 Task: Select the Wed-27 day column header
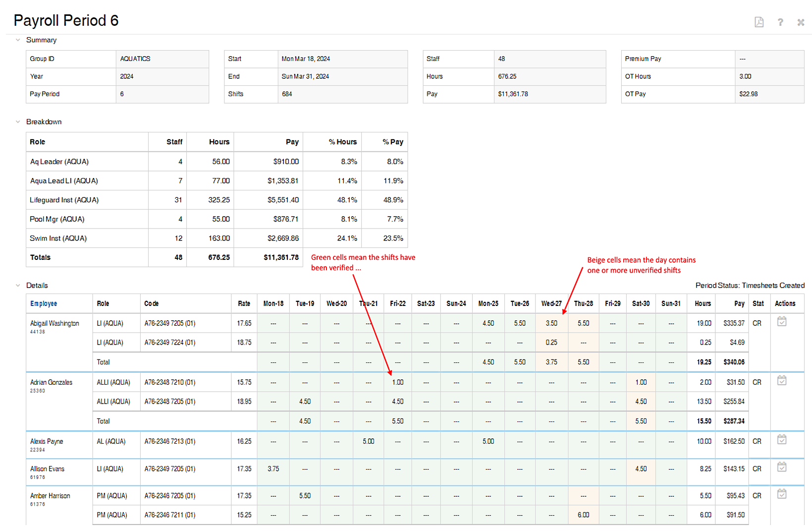(551, 303)
